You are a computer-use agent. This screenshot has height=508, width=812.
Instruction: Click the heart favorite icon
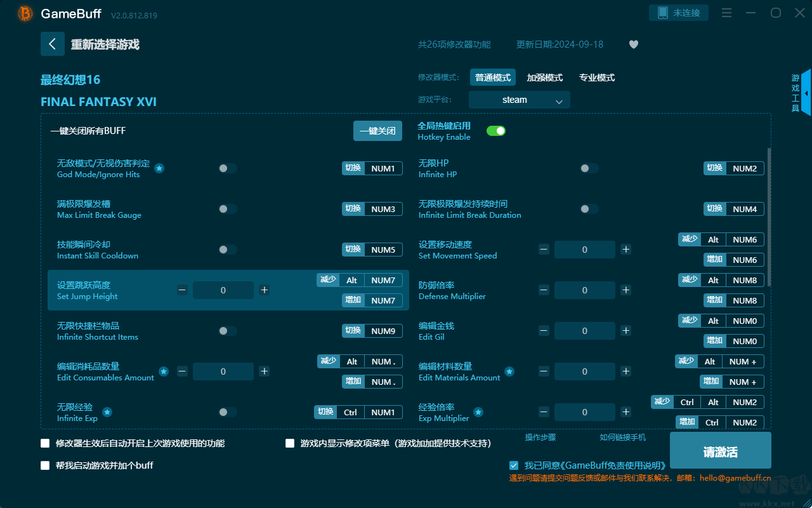click(634, 44)
